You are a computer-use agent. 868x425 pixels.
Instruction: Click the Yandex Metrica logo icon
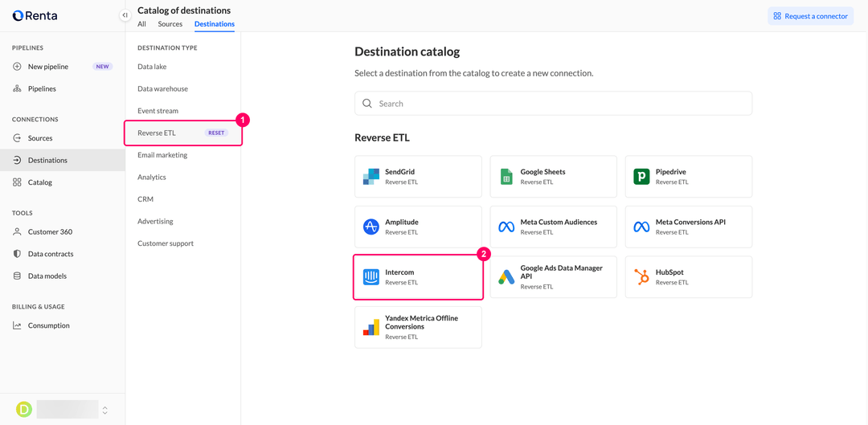[371, 327]
